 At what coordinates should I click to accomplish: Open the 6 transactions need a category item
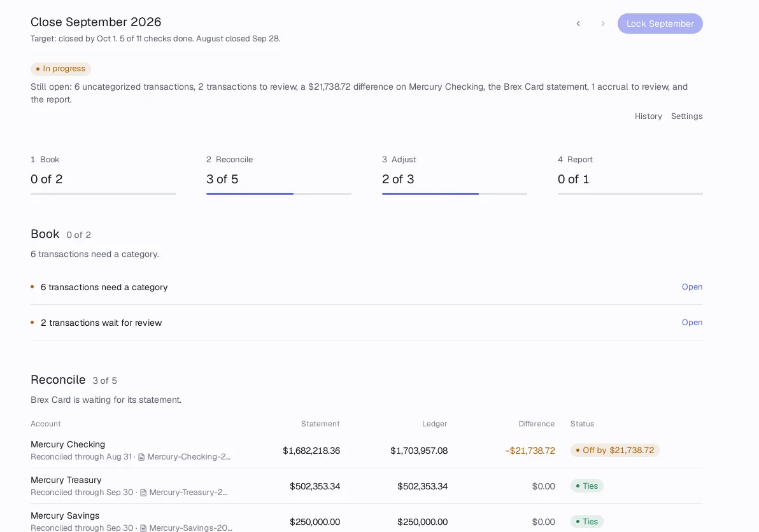[x=692, y=287]
